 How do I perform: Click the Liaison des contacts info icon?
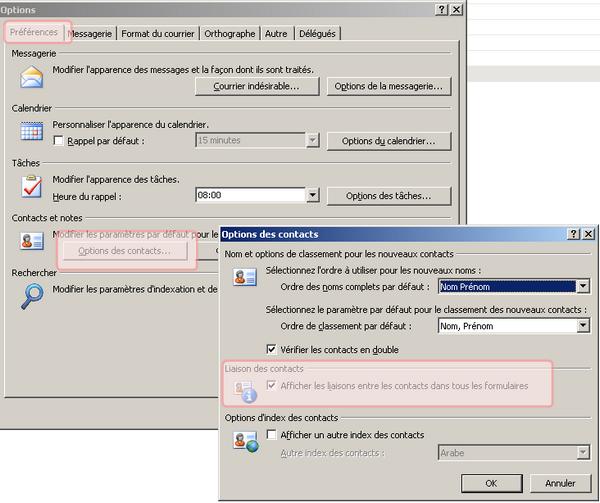[x=244, y=392]
